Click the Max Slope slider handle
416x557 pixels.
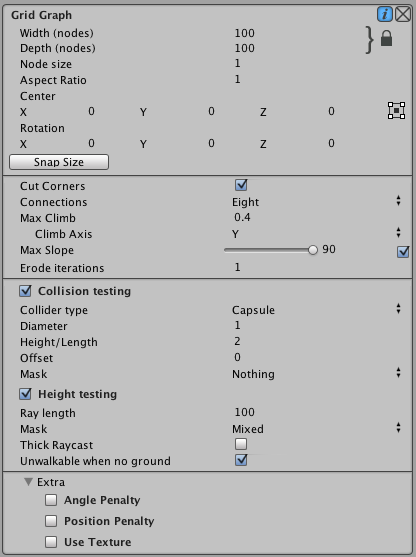[313, 250]
